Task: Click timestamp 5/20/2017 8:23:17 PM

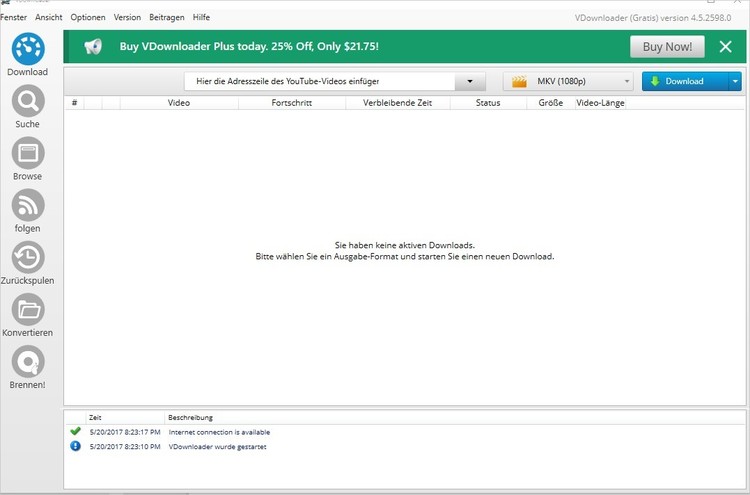Action: point(125,432)
